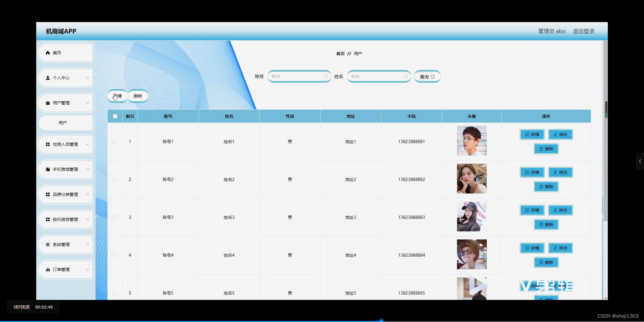Click the video progress bar at bottom
The image size is (644, 322).
[x=381, y=320]
